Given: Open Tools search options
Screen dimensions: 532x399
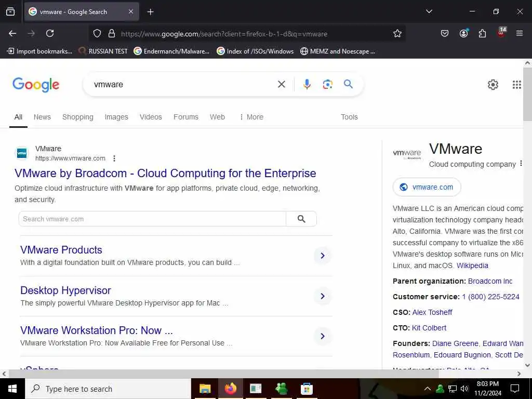Looking at the screenshot, I should 349,117.
